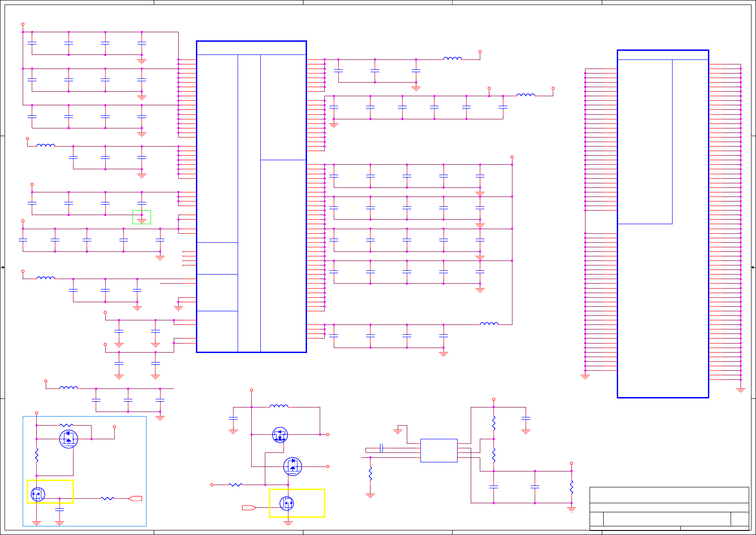Viewport: 756px width, 535px height.
Task: Click the sheet border arrow on the left edge
Action: tap(3, 267)
